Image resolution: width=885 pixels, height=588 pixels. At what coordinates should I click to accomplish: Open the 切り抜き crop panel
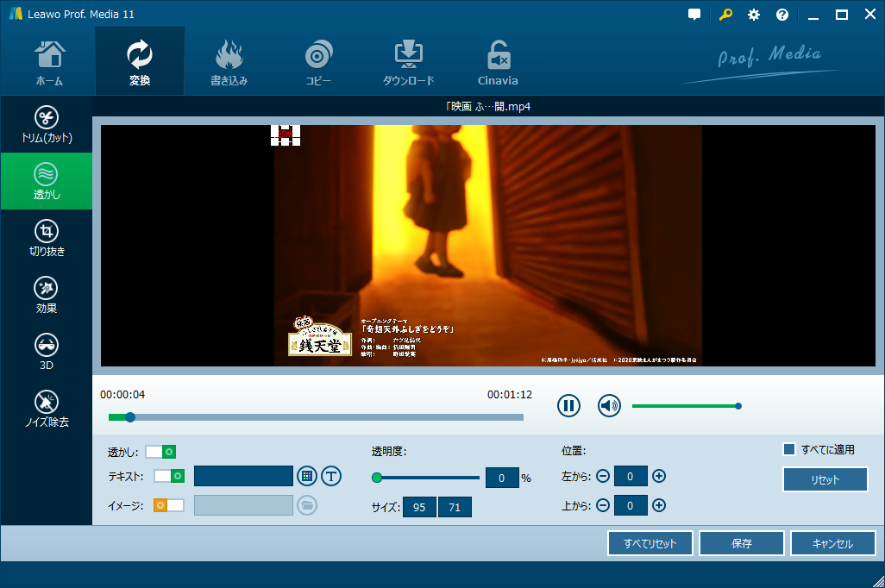pos(47,238)
